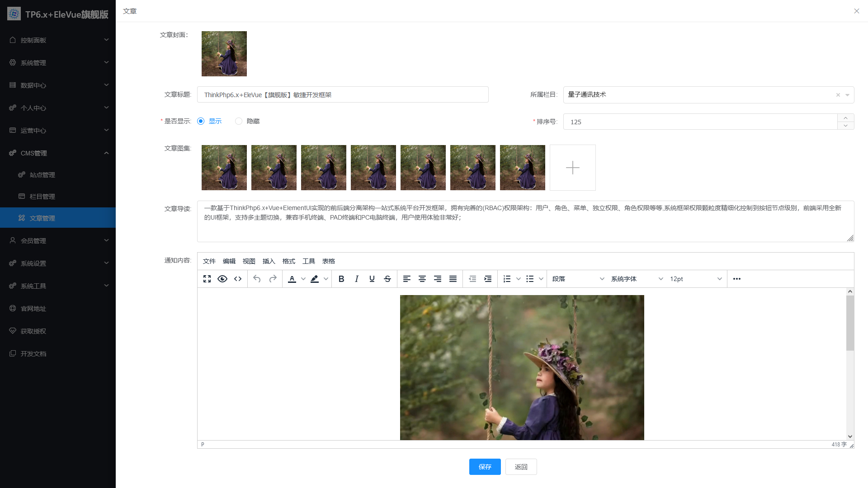Screen dimensions: 868x488
Task: Insert a bulleted list
Action: pyautogui.click(x=530, y=279)
